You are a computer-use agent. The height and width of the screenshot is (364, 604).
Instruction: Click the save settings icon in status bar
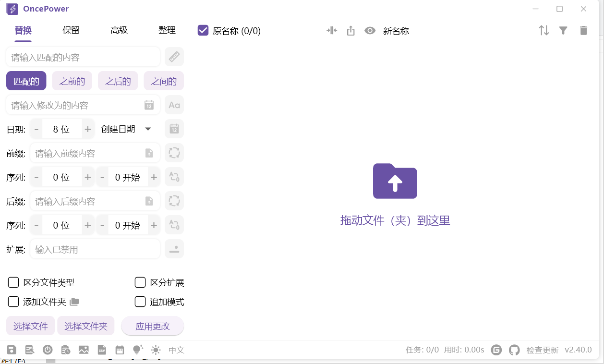click(x=12, y=350)
